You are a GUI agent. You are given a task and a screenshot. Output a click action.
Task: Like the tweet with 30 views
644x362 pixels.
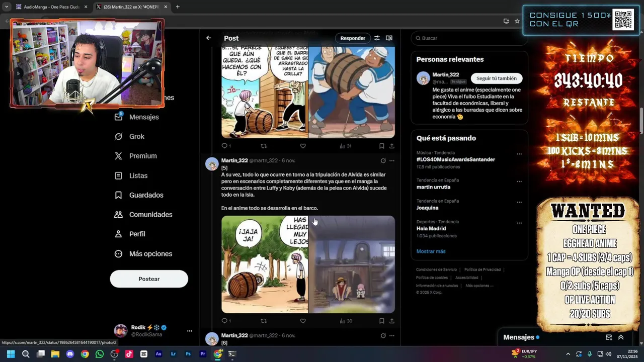click(303, 321)
